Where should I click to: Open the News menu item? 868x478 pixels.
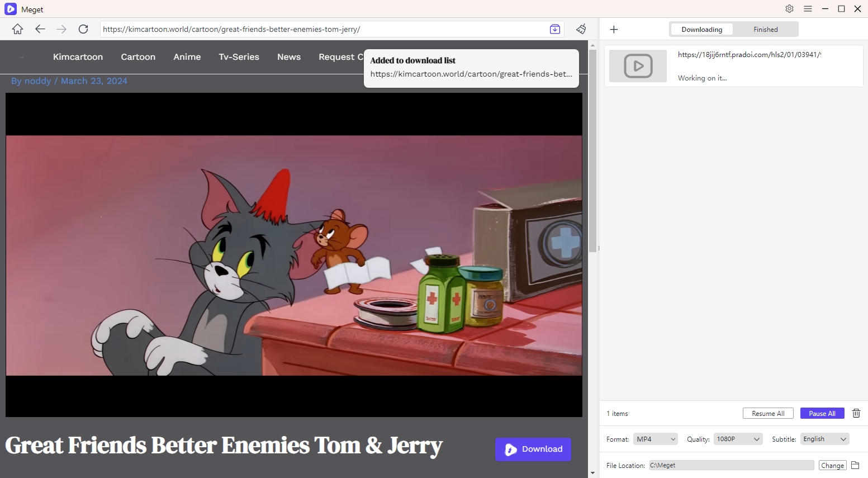point(289,57)
